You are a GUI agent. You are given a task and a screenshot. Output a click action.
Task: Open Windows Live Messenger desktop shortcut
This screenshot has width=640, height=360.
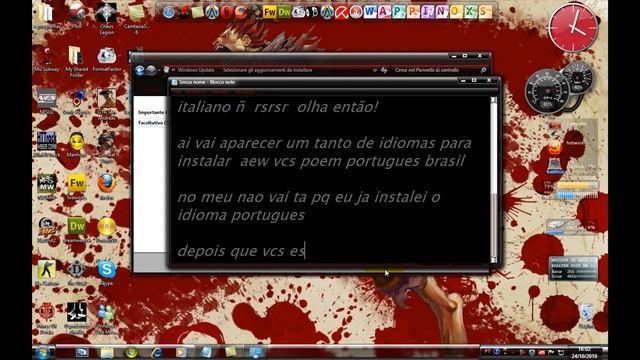[107, 318]
